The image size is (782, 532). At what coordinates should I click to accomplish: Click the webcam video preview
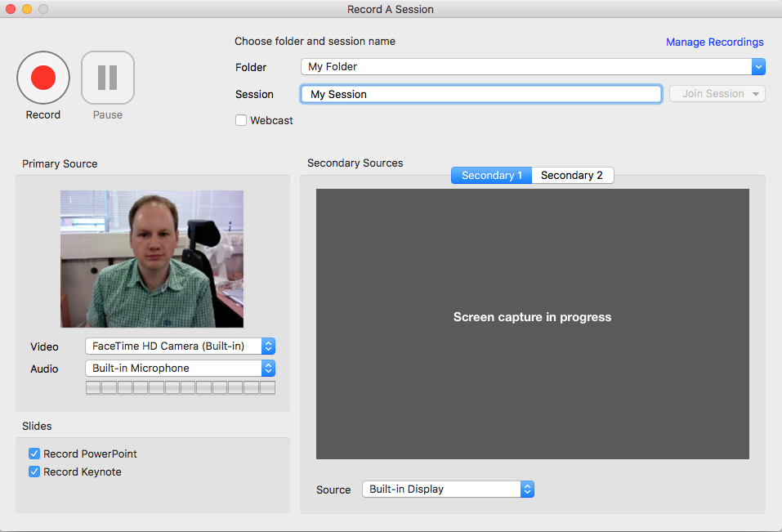tap(152, 259)
